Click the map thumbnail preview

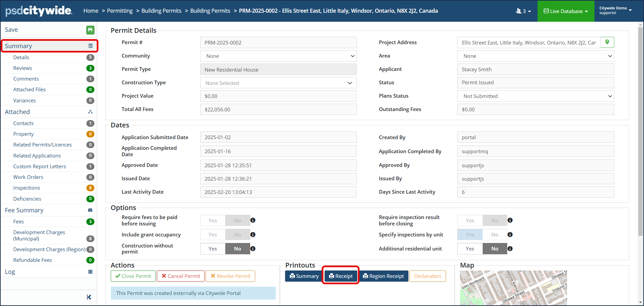pos(513,288)
